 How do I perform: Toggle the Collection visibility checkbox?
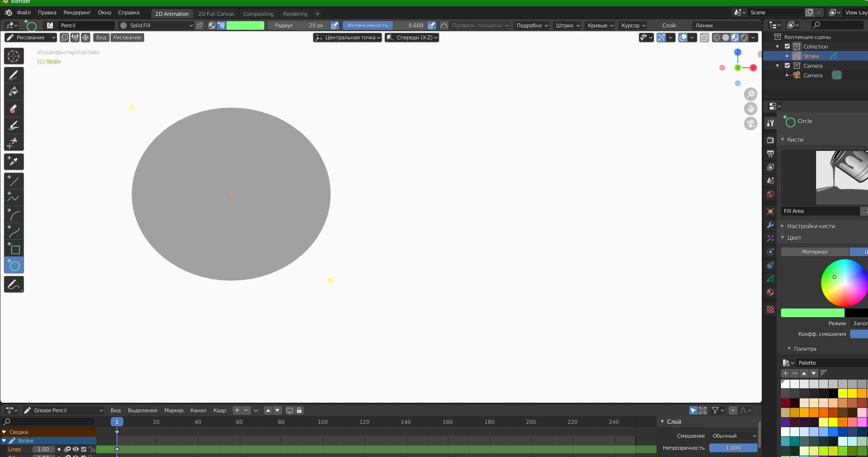[x=787, y=47]
